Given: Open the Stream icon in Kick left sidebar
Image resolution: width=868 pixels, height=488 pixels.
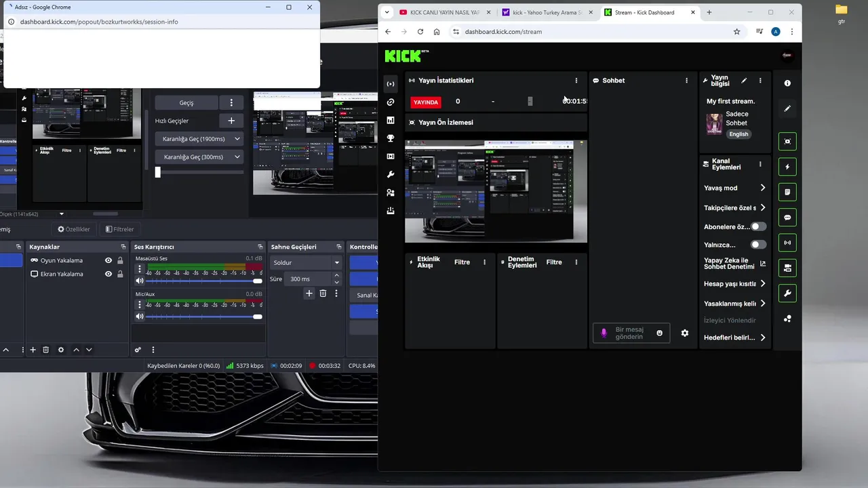Looking at the screenshot, I should [391, 84].
